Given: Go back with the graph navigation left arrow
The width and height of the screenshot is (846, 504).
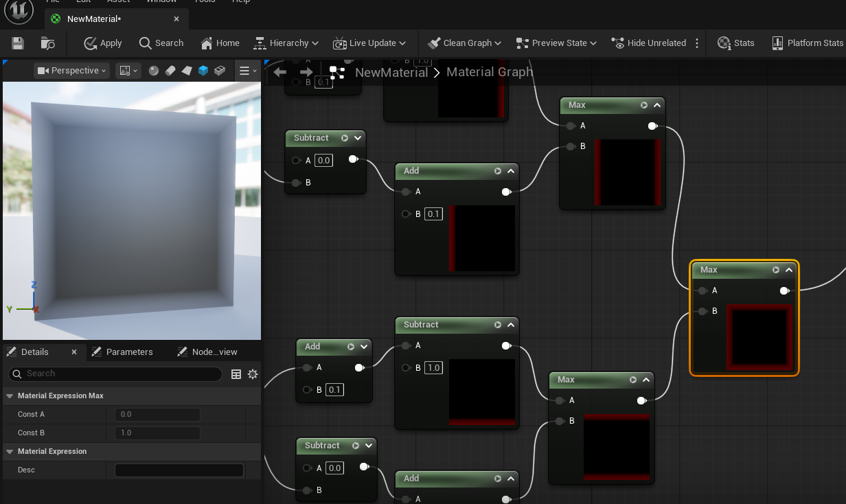Looking at the screenshot, I should [279, 71].
